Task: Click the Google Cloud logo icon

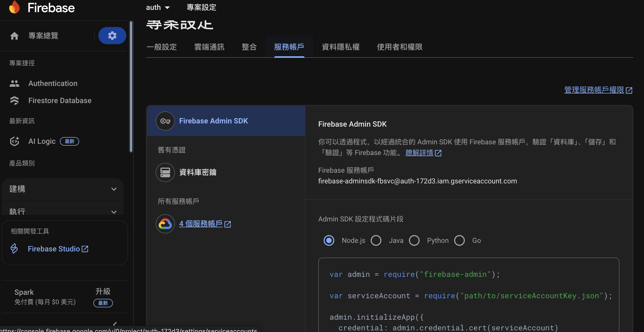Action: 165,224
